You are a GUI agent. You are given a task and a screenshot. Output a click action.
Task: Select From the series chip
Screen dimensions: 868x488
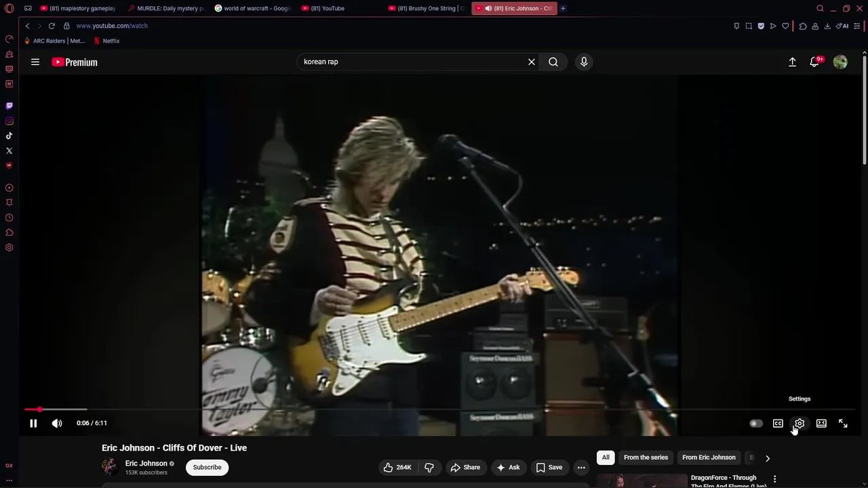tap(646, 457)
